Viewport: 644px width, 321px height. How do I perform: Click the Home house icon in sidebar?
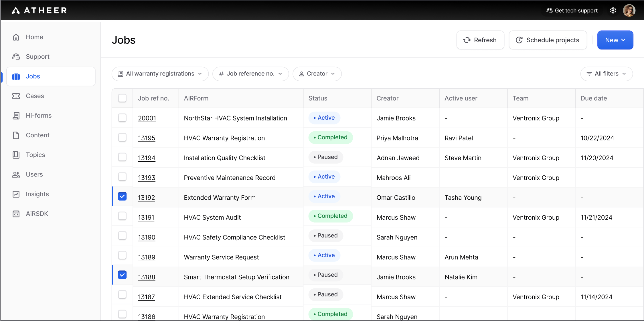(x=16, y=37)
